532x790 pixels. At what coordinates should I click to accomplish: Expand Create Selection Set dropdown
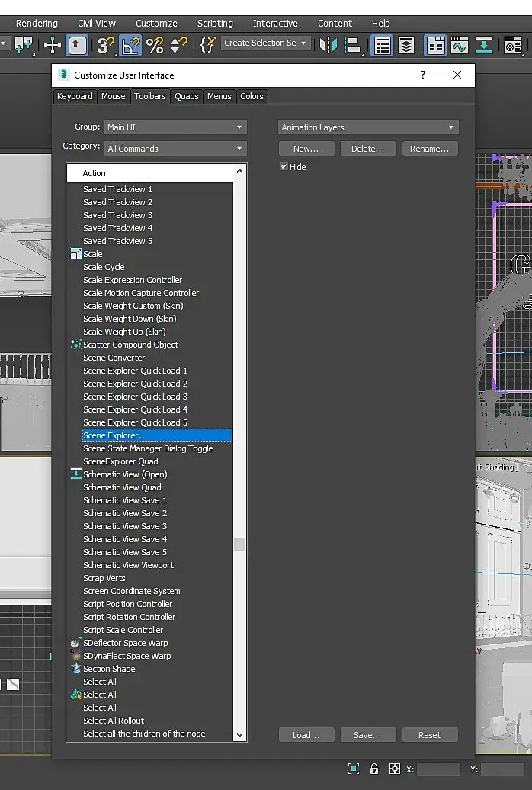pyautogui.click(x=303, y=43)
